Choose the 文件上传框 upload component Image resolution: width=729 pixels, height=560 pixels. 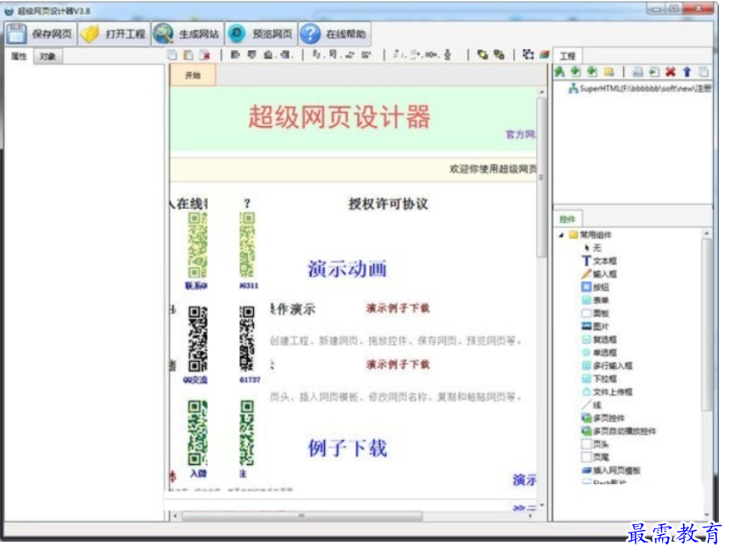point(607,391)
